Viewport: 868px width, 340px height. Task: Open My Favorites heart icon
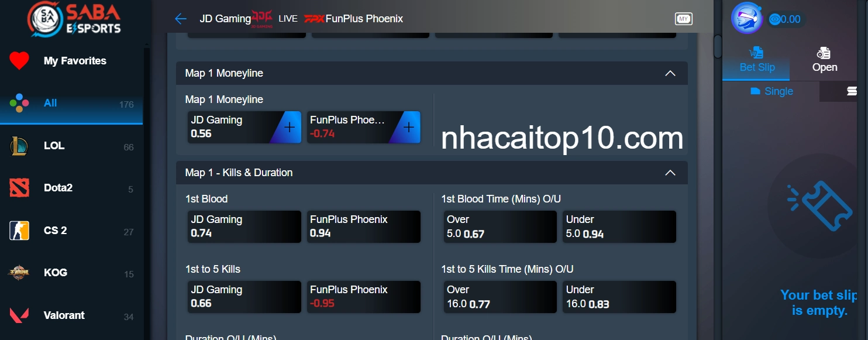point(19,61)
